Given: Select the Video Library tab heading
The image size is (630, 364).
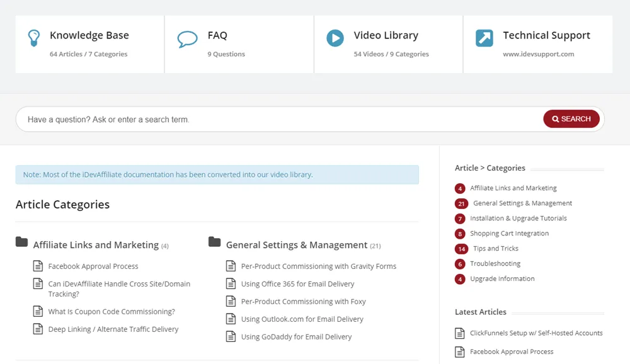Looking at the screenshot, I should [386, 35].
